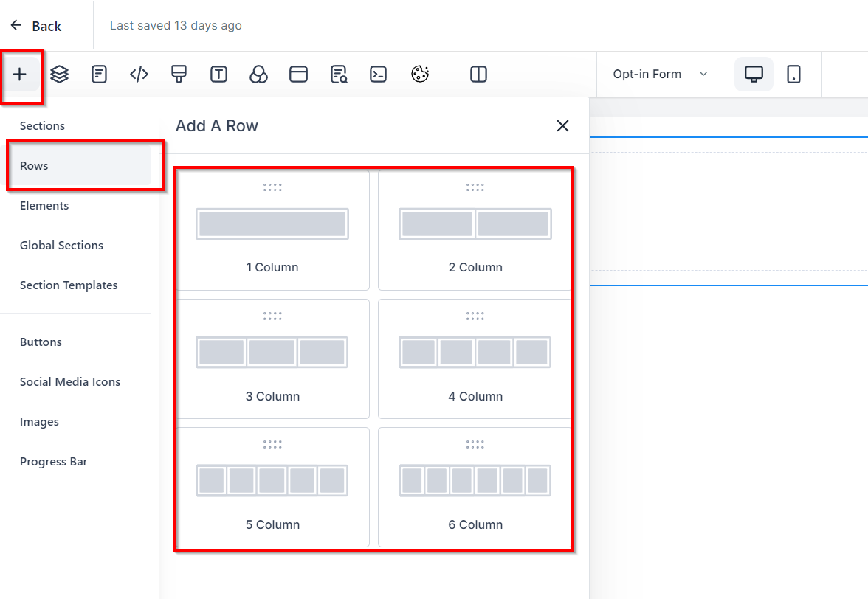Go to Section Templates
The width and height of the screenshot is (868, 599).
pos(69,285)
